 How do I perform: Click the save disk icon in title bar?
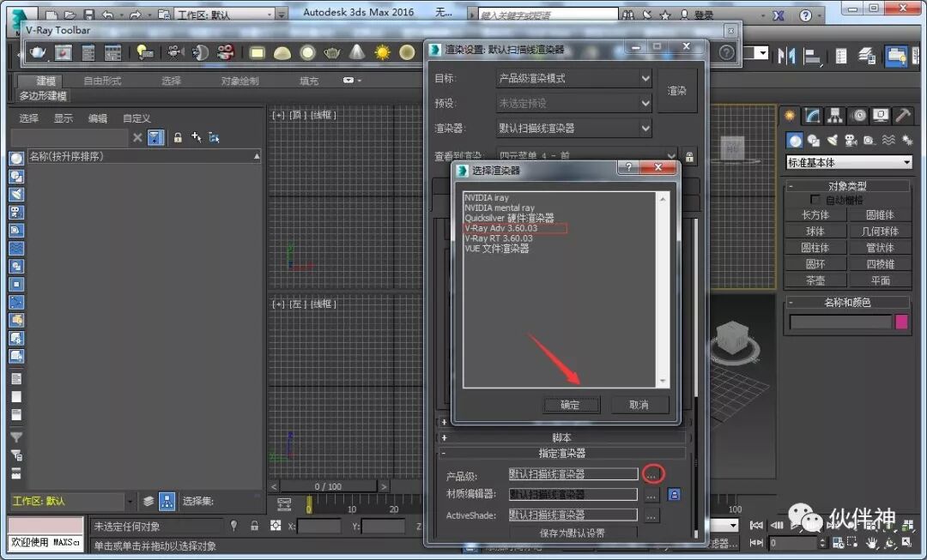(x=88, y=15)
